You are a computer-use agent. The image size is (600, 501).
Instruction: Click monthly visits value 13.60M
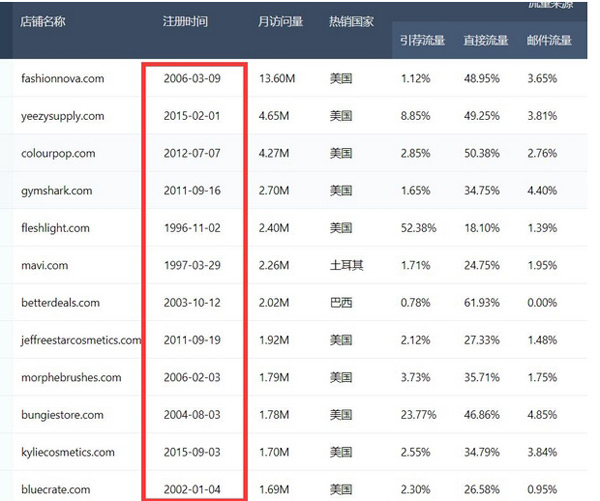(x=277, y=79)
